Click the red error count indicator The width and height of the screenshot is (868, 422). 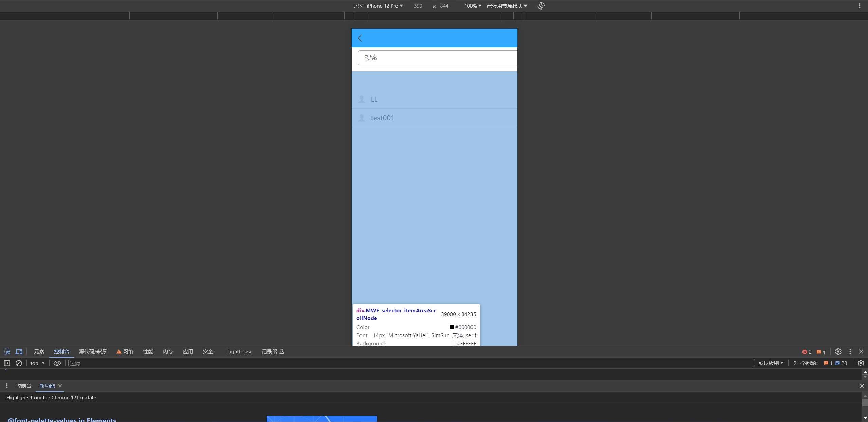[x=807, y=352]
